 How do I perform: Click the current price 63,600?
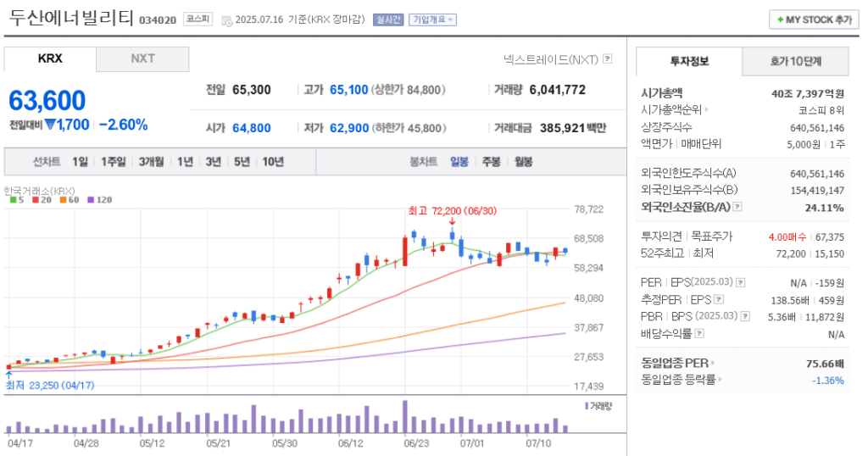point(47,101)
